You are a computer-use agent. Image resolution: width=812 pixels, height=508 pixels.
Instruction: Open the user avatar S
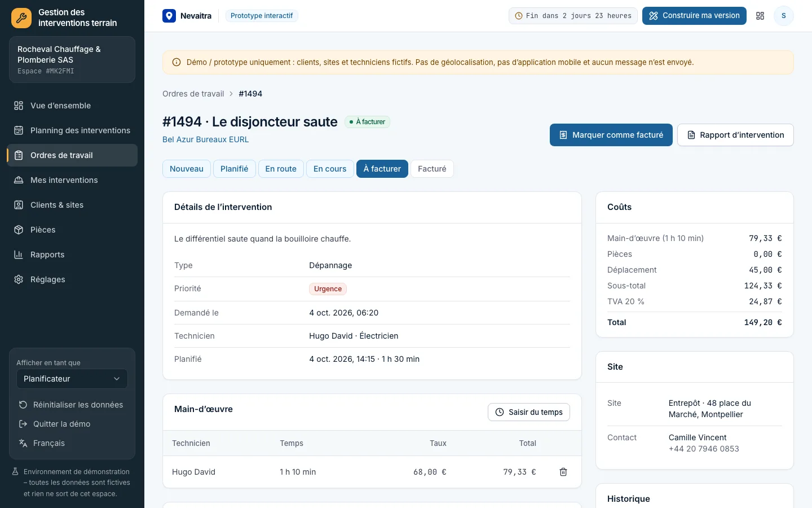point(783,16)
